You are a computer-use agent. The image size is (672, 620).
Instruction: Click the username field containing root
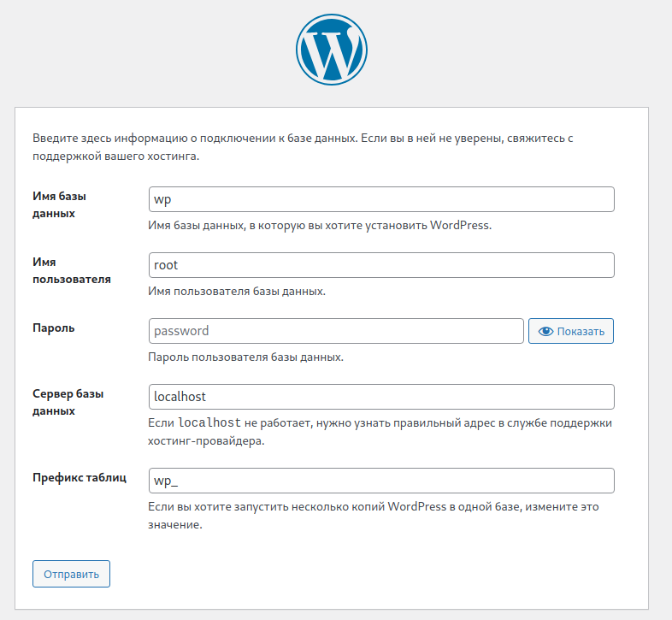coord(381,265)
